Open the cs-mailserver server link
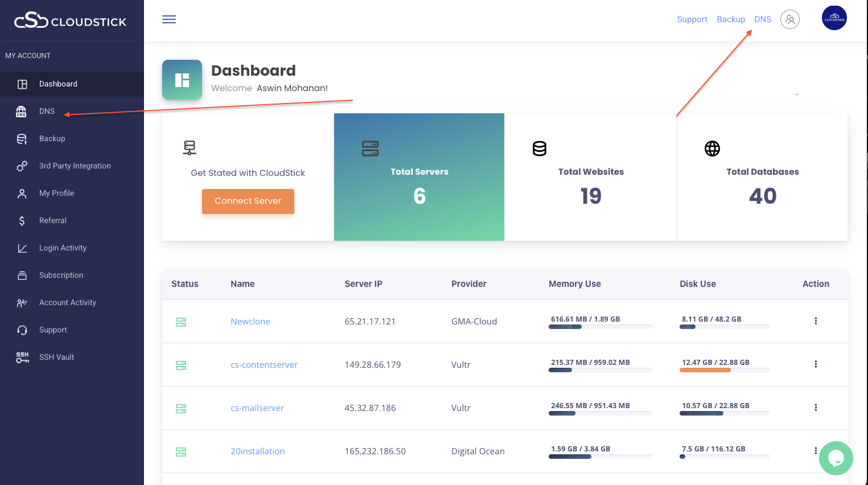868x485 pixels. pyautogui.click(x=257, y=408)
